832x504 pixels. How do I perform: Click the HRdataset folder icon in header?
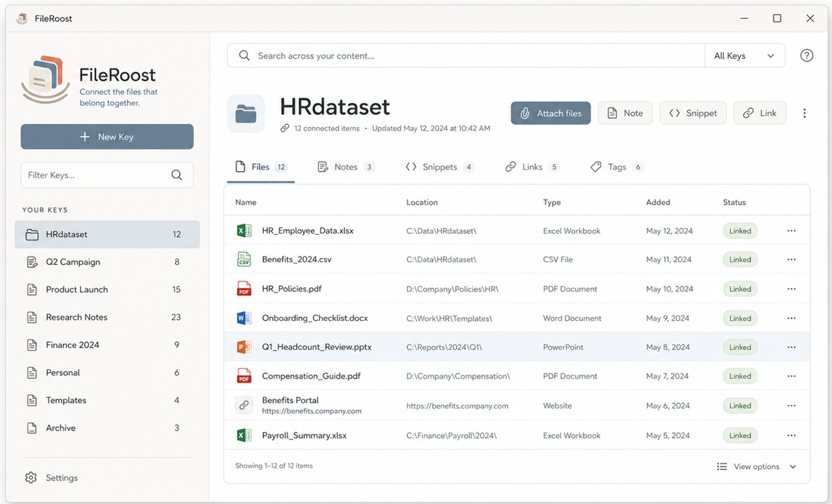click(x=246, y=114)
